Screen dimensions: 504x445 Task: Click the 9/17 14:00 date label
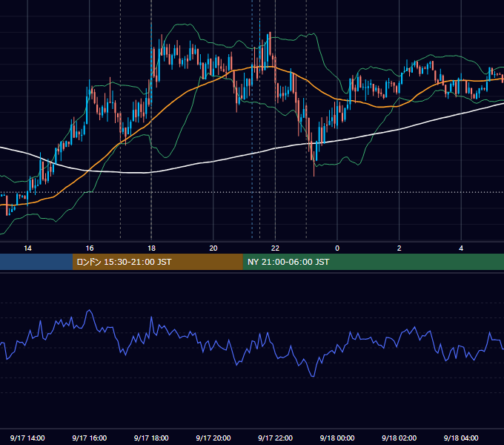click(27, 438)
